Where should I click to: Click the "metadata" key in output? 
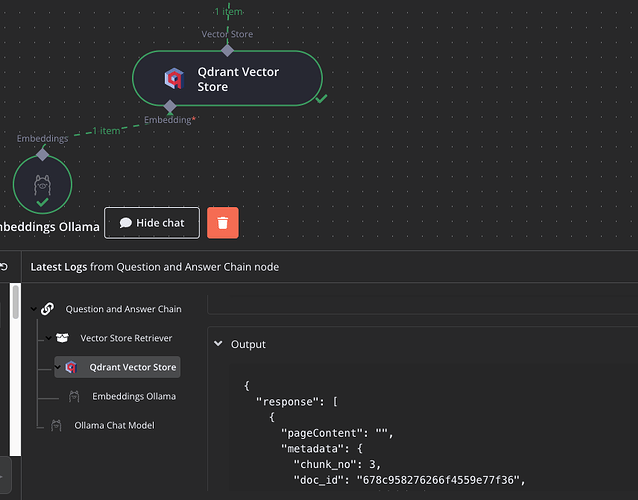click(x=315, y=449)
